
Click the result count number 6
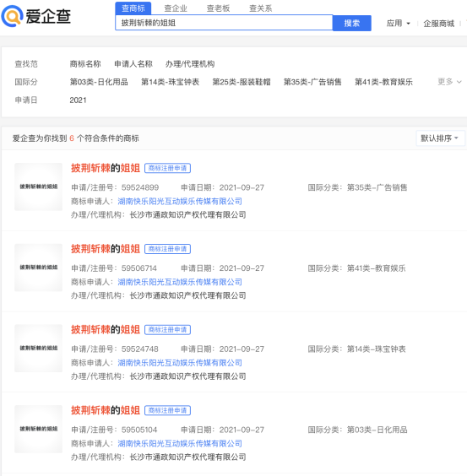(x=72, y=138)
